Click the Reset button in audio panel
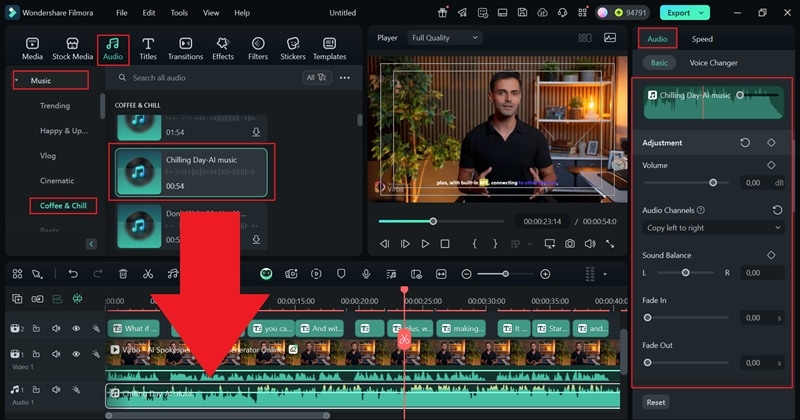 tap(656, 402)
